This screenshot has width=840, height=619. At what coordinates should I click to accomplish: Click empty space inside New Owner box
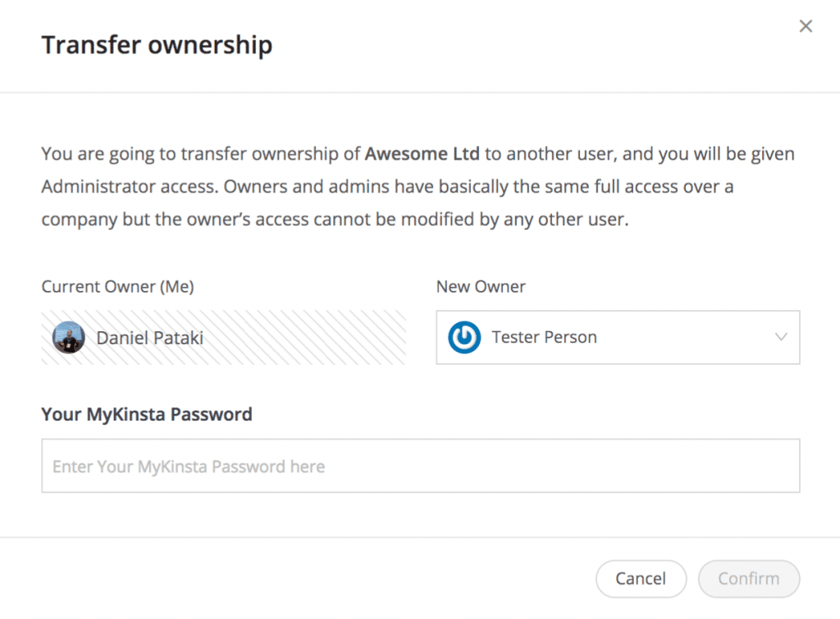coord(681,337)
